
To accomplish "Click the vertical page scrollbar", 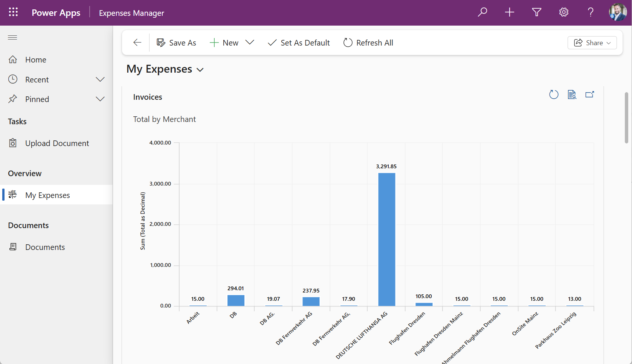I will click(x=626, y=117).
